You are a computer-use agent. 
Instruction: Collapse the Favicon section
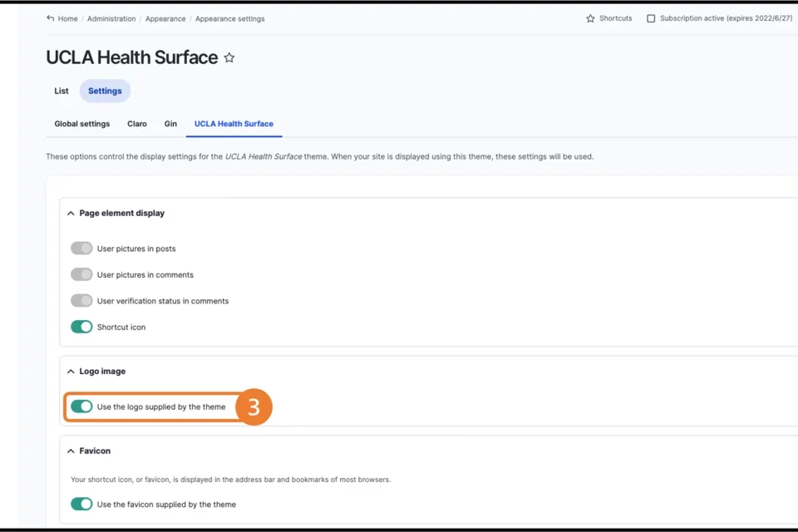(x=71, y=451)
